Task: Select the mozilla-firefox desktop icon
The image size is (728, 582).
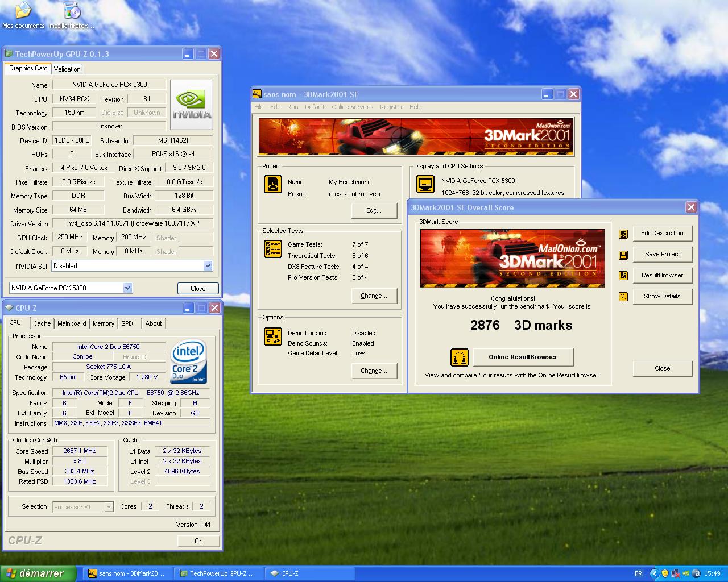Action: [x=72, y=15]
